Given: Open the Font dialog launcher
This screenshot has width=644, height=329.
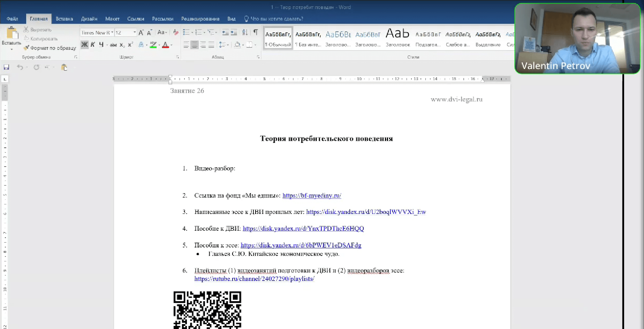Looking at the screenshot, I should click(x=177, y=57).
